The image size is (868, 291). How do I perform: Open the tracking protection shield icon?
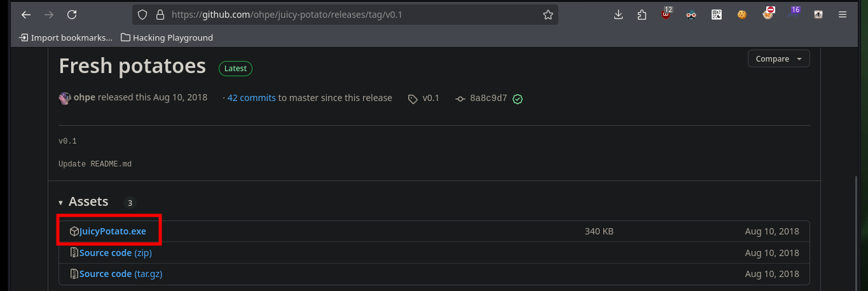pos(143,15)
